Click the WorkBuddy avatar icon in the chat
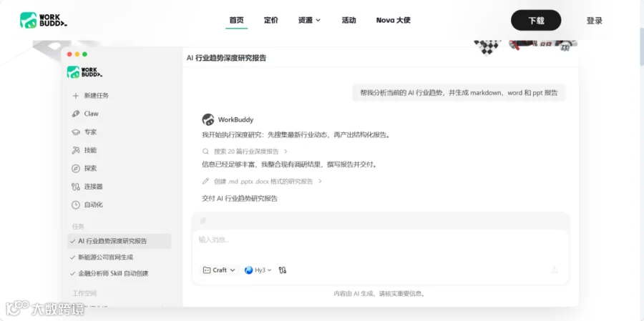644x321 pixels. [208, 119]
